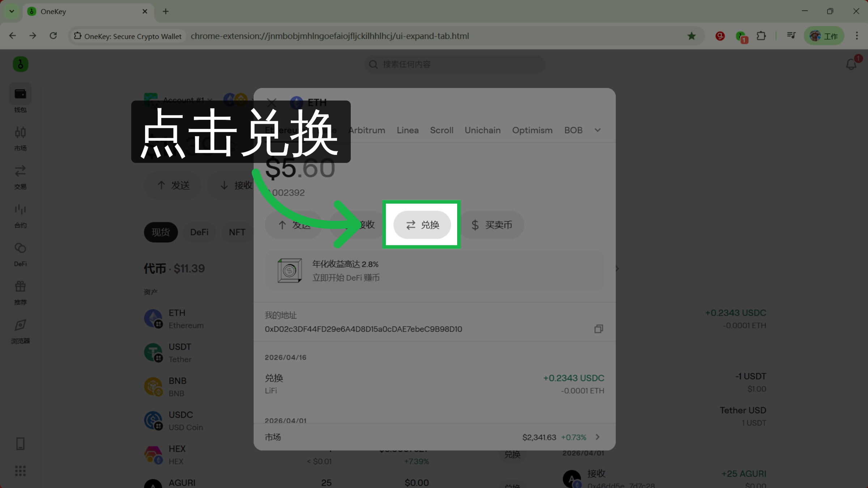Select the NFT tab on wallet page

pyautogui.click(x=237, y=232)
